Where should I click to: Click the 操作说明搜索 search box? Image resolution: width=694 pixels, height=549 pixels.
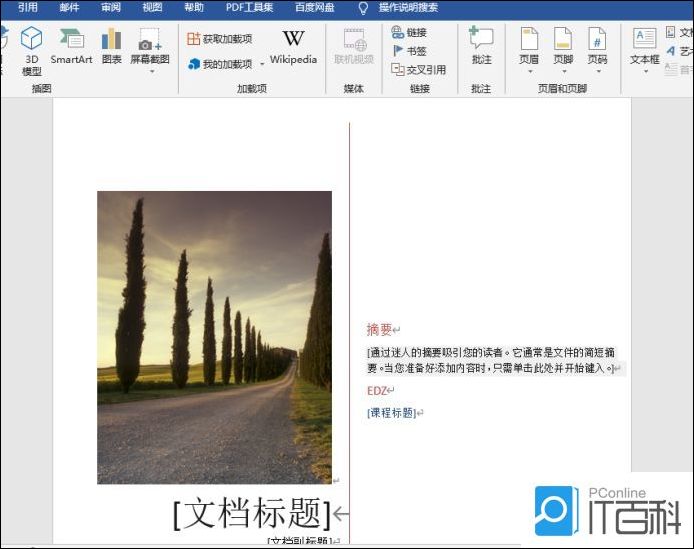click(408, 8)
